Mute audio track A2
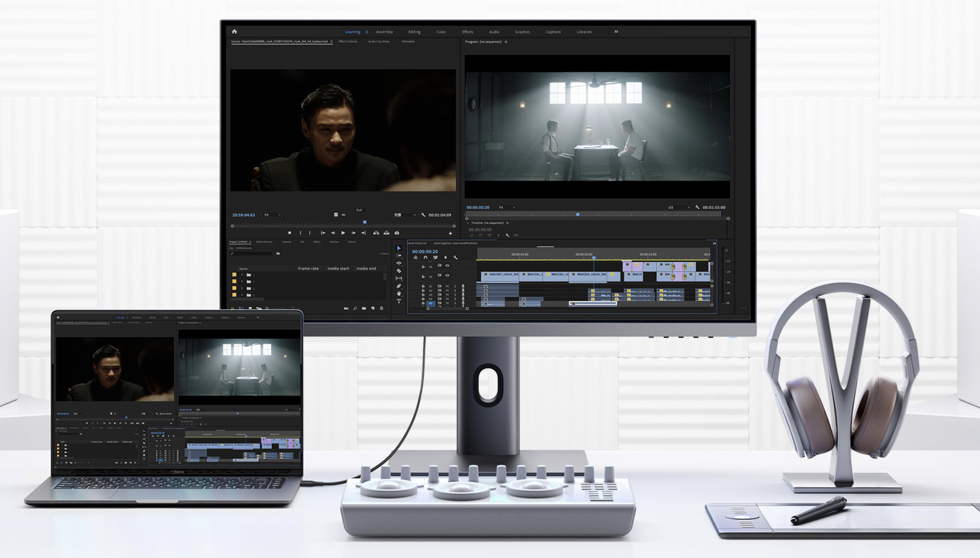The height and width of the screenshot is (558, 980). point(447,290)
